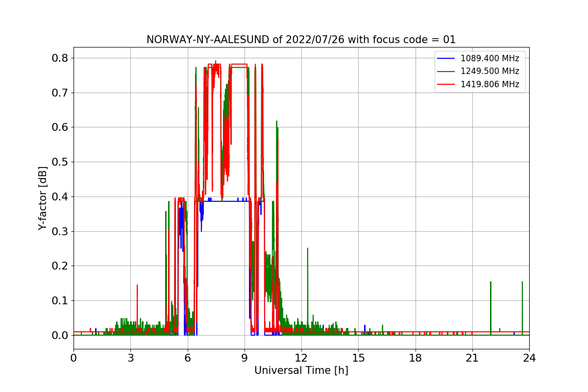588x392 pixels.
Task: Click the x-axis tick label 18
Action: click(415, 358)
